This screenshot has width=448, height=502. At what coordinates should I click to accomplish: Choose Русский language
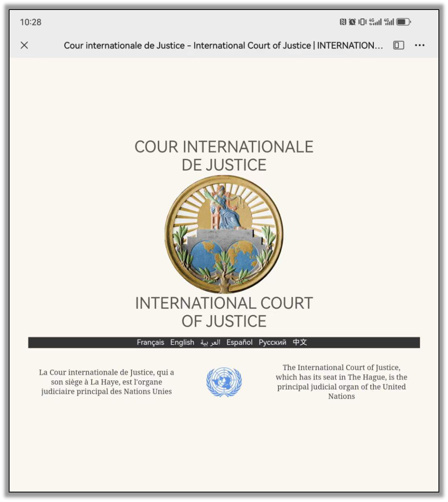coord(273,343)
